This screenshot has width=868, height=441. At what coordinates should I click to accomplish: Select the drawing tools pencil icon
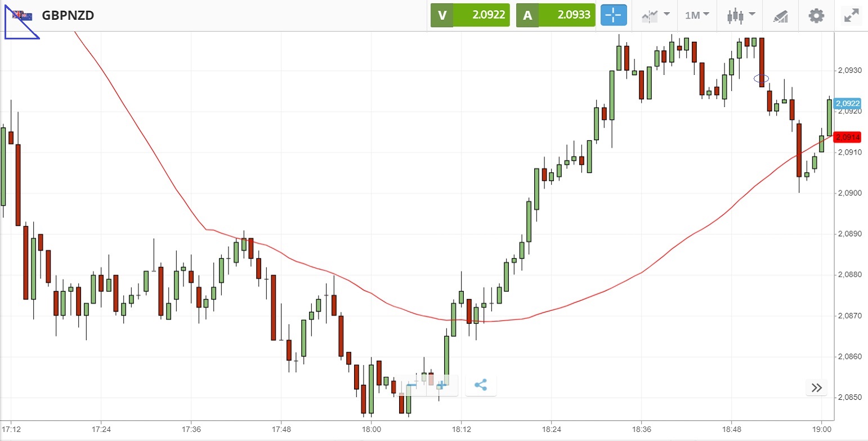[x=780, y=16]
